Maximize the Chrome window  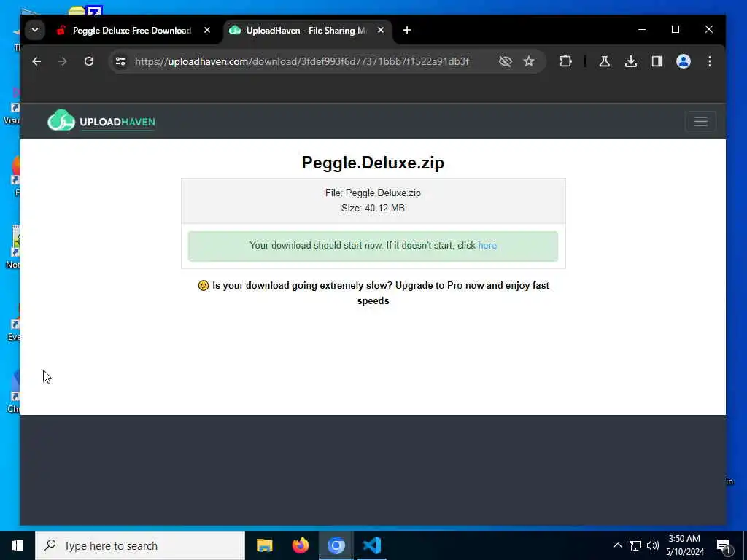(x=675, y=29)
